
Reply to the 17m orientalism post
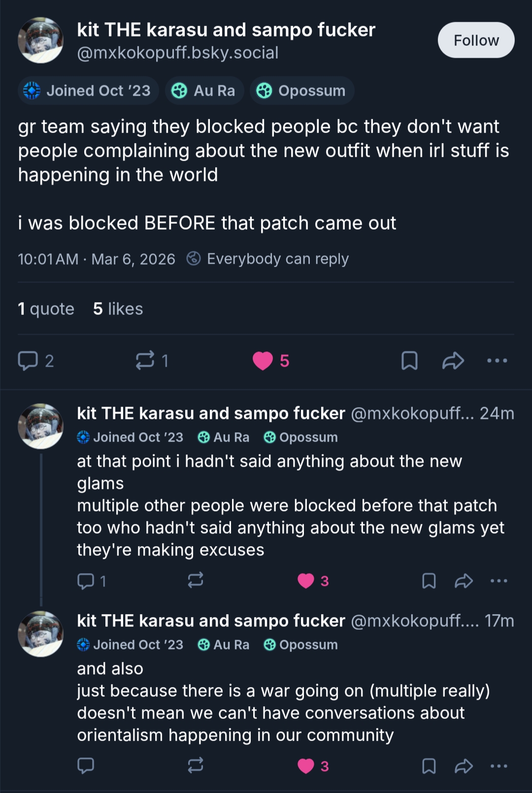[x=86, y=766]
